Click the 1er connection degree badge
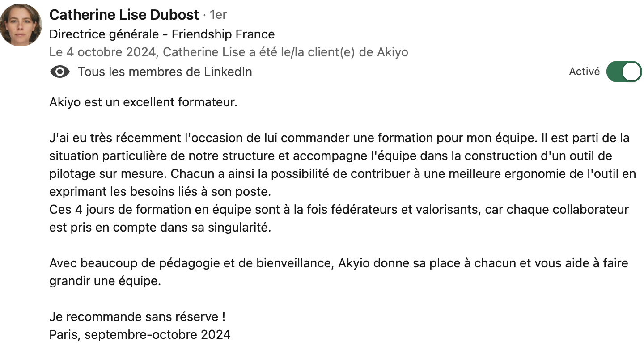Screen dimensions: 644x346 click(x=218, y=15)
